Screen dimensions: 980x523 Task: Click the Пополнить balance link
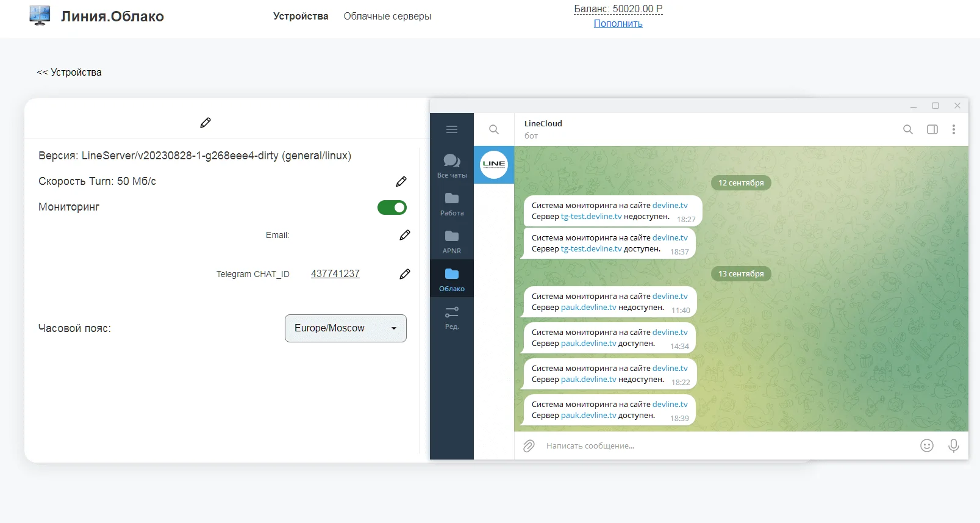[618, 24]
